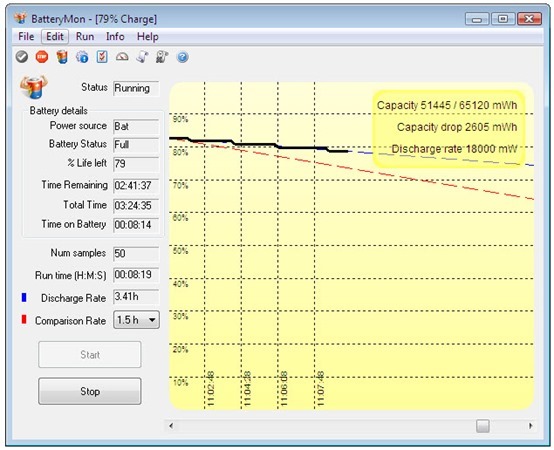Click the certificate license toolbar icon
Image resolution: width=554 pixels, height=450 pixels.
click(162, 57)
